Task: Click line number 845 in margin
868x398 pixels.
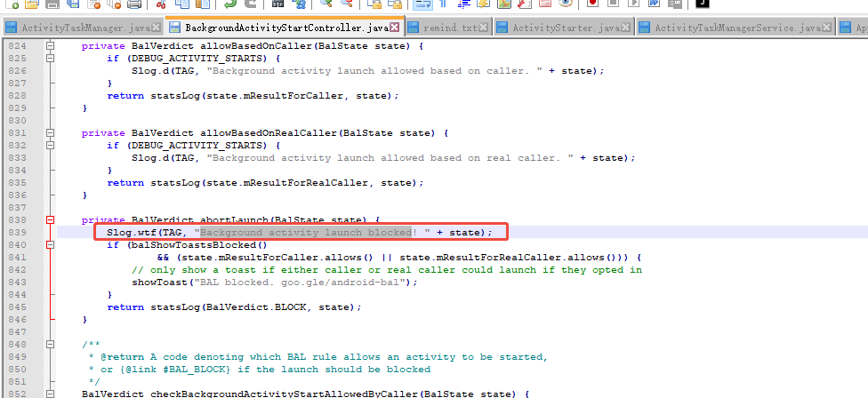Action: tap(18, 306)
